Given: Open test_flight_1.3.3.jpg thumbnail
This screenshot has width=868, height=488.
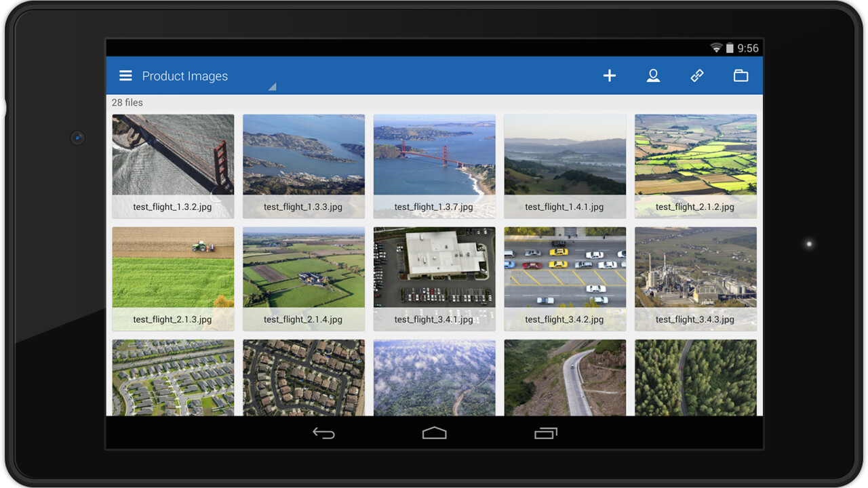Looking at the screenshot, I should [x=303, y=163].
